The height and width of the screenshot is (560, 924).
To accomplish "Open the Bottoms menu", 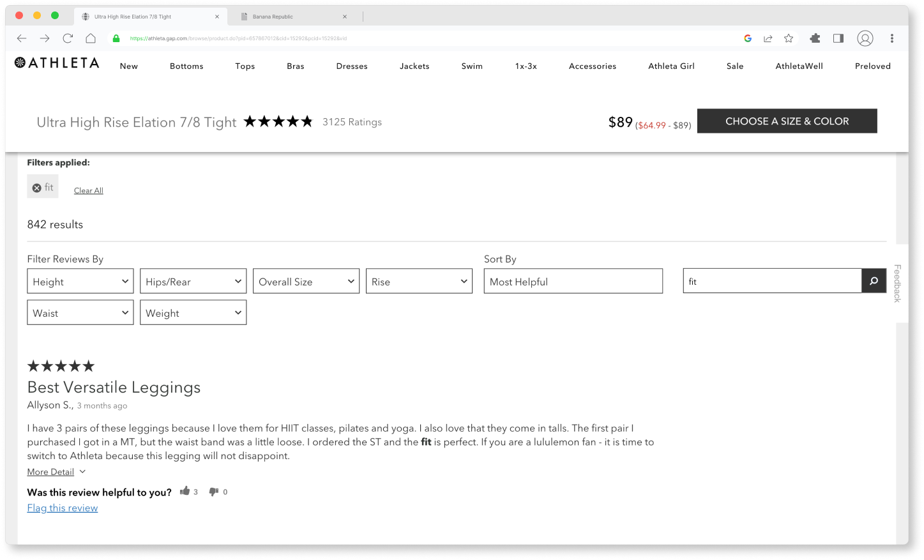I will tap(186, 66).
